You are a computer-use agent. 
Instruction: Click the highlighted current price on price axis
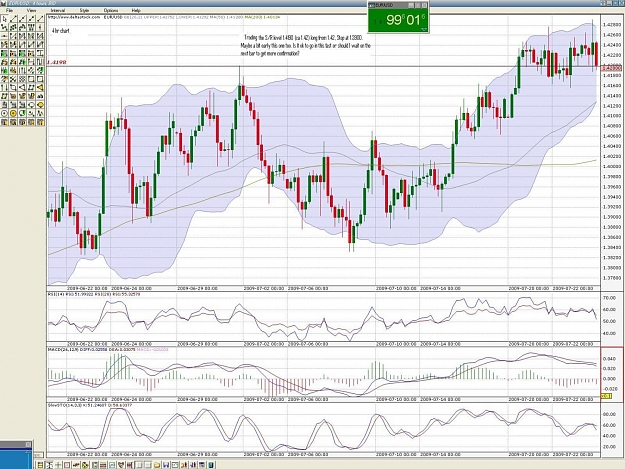pos(612,69)
